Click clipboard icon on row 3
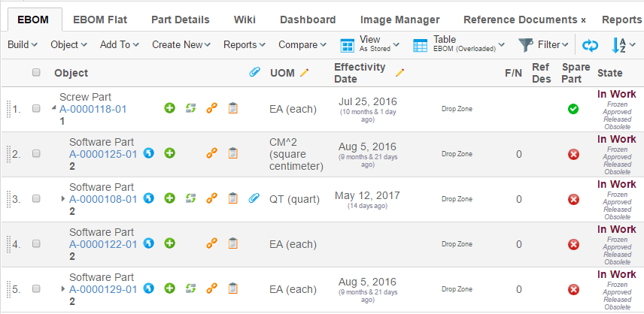The image size is (644, 314). (233, 198)
